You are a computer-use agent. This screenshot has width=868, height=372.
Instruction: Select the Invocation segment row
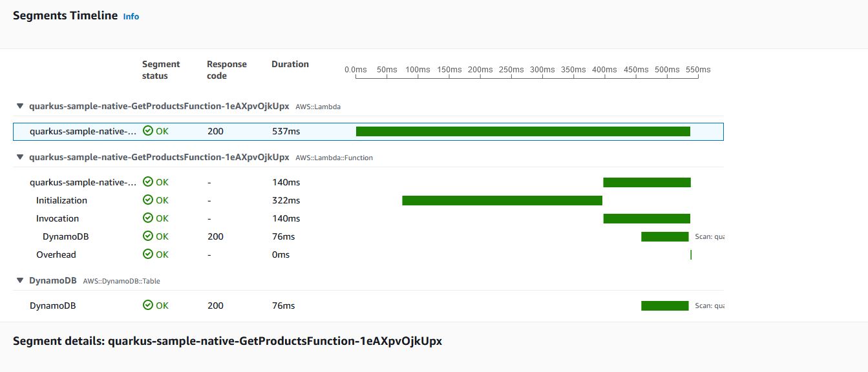[368, 218]
